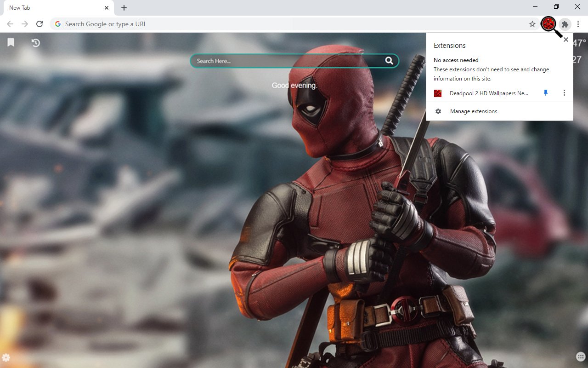Open Manage extensions
The image size is (588, 368).
click(x=499, y=111)
